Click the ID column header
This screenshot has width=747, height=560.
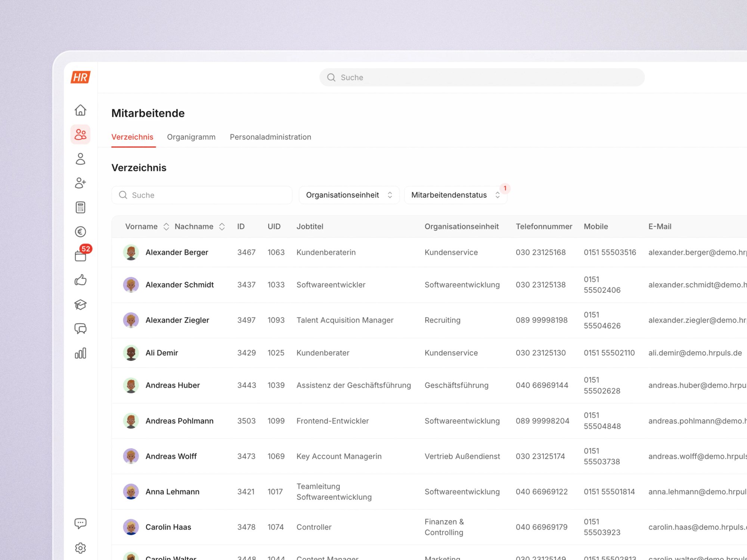click(241, 227)
